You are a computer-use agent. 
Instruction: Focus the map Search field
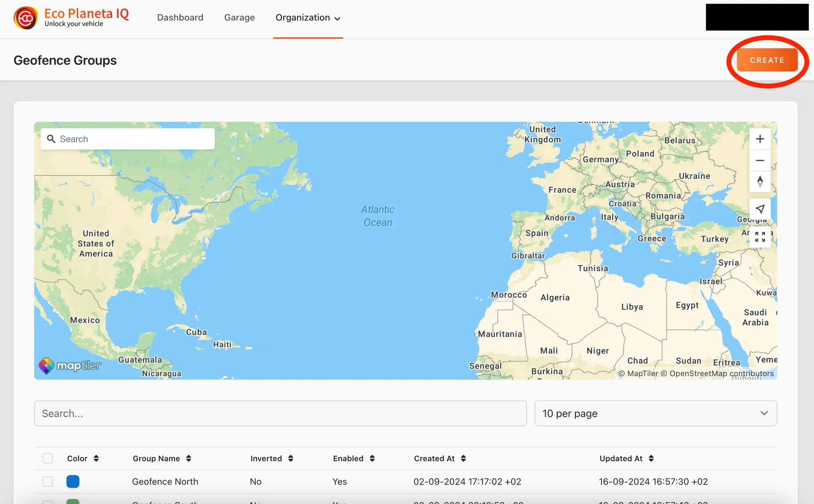coord(128,139)
